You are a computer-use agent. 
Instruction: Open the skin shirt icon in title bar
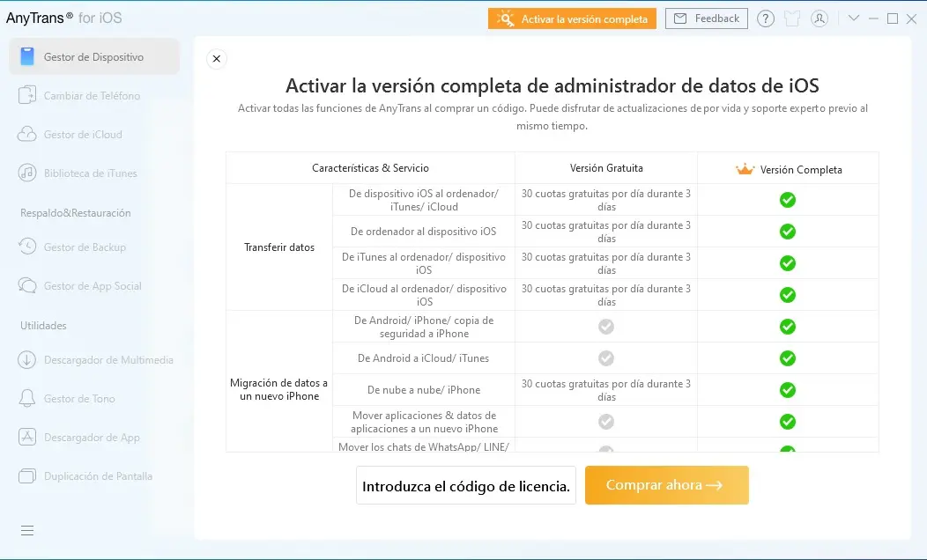(792, 18)
